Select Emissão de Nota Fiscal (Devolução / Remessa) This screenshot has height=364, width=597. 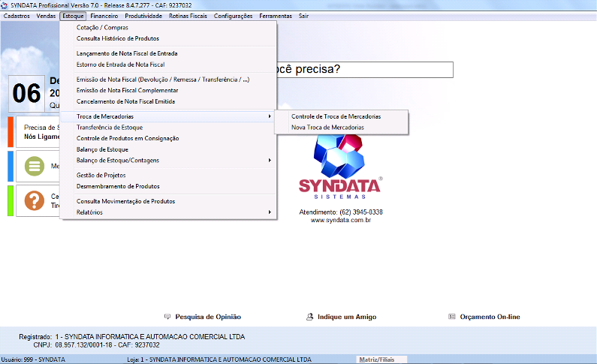tap(168, 80)
